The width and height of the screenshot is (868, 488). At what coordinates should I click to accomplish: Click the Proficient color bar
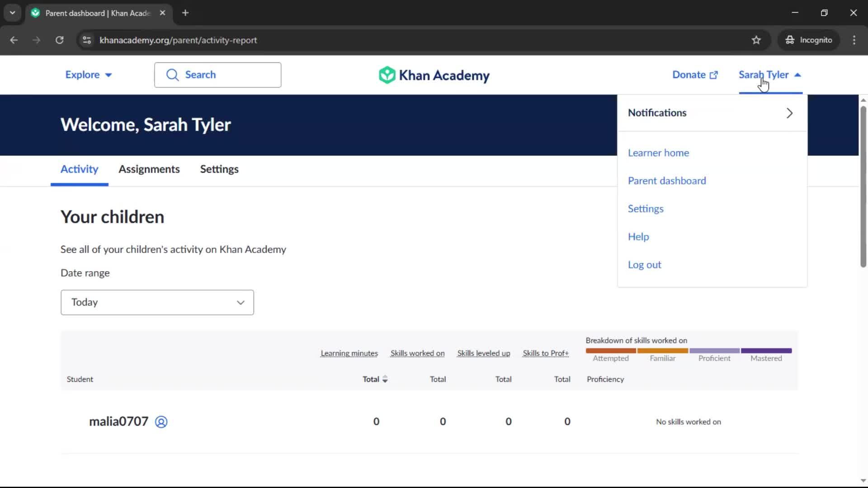[714, 351]
